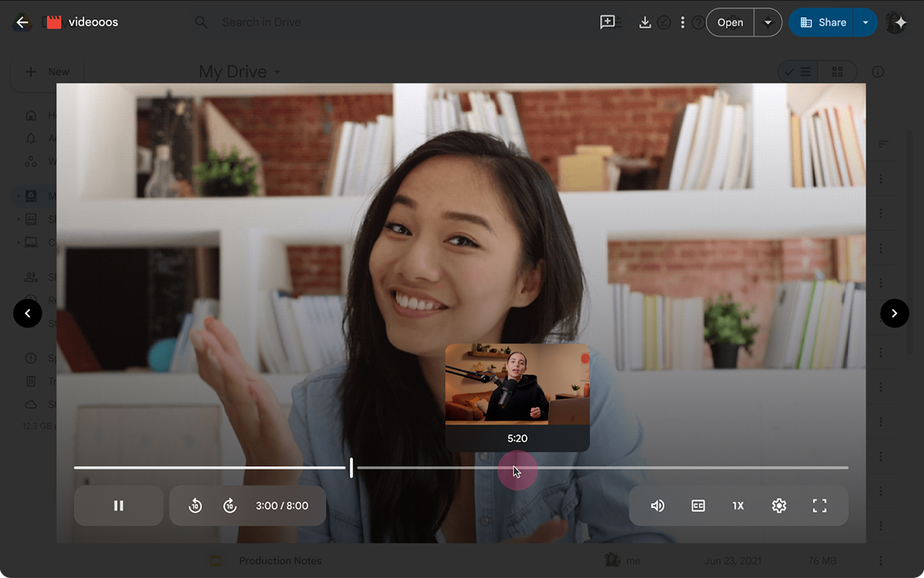Click the back arrow to close preview

pos(22,22)
